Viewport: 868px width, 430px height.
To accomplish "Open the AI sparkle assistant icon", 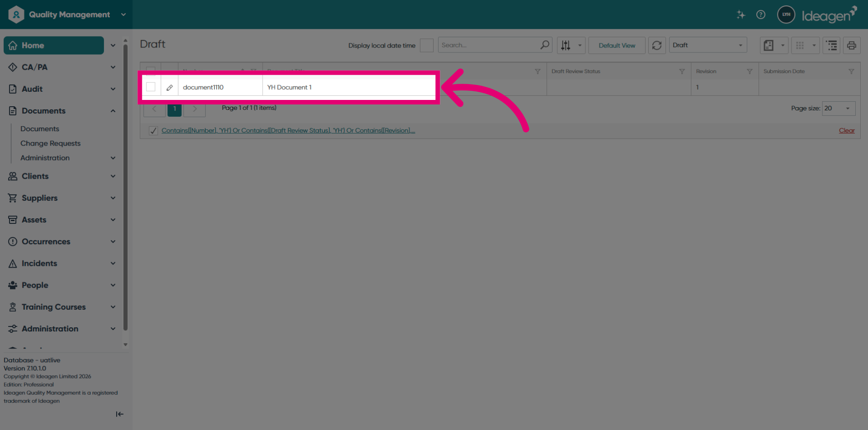I will pyautogui.click(x=741, y=14).
